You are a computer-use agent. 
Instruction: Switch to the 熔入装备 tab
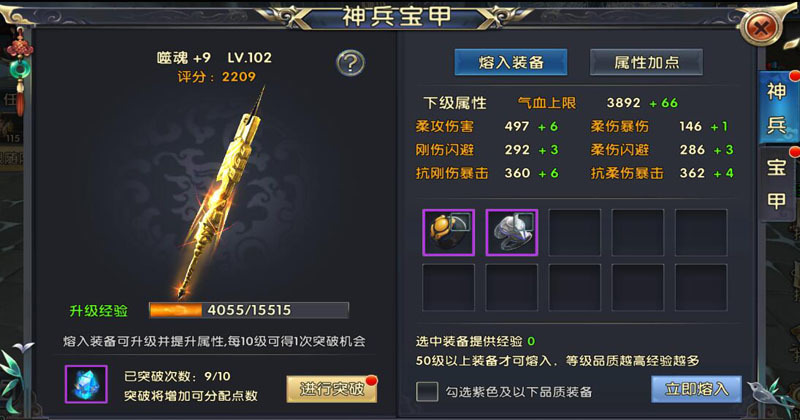pos(511,62)
